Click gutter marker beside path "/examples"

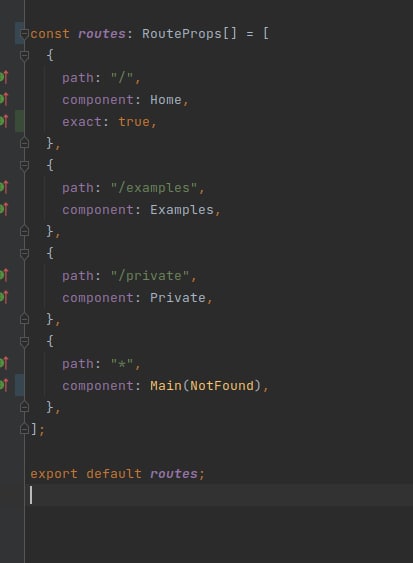click(4, 187)
